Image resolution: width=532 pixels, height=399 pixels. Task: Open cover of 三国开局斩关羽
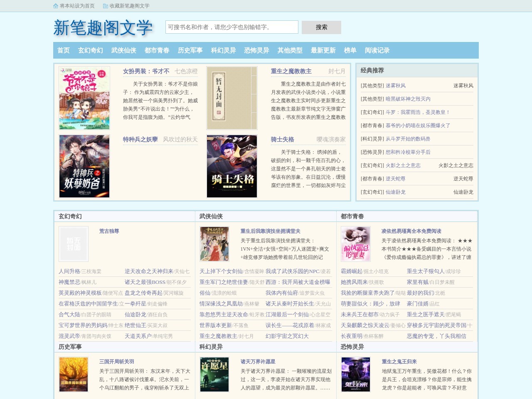click(x=74, y=374)
